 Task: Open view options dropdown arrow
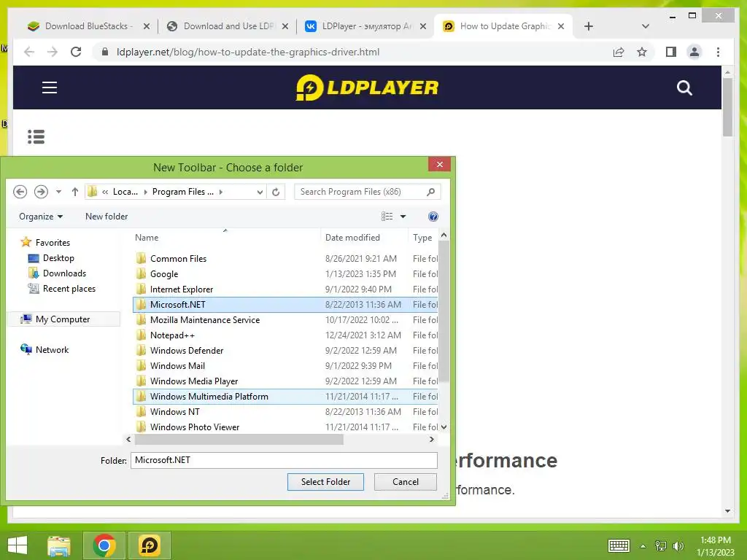coord(403,217)
